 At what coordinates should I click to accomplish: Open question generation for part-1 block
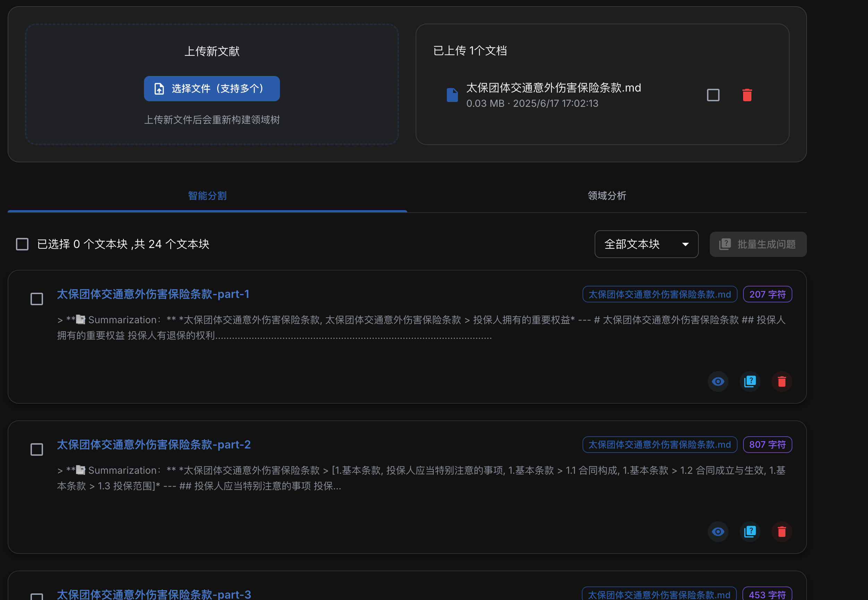tap(750, 381)
